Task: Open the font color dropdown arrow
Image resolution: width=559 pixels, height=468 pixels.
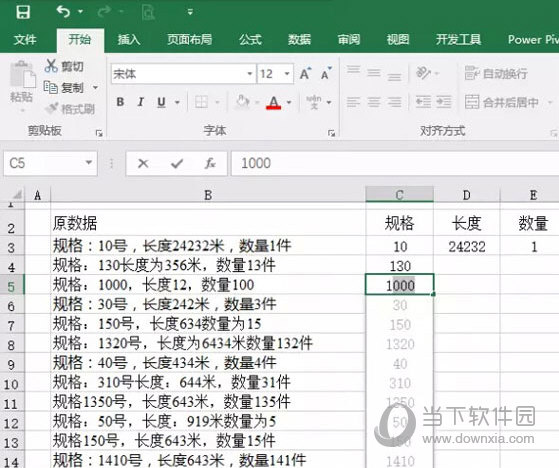Action: 289,103
